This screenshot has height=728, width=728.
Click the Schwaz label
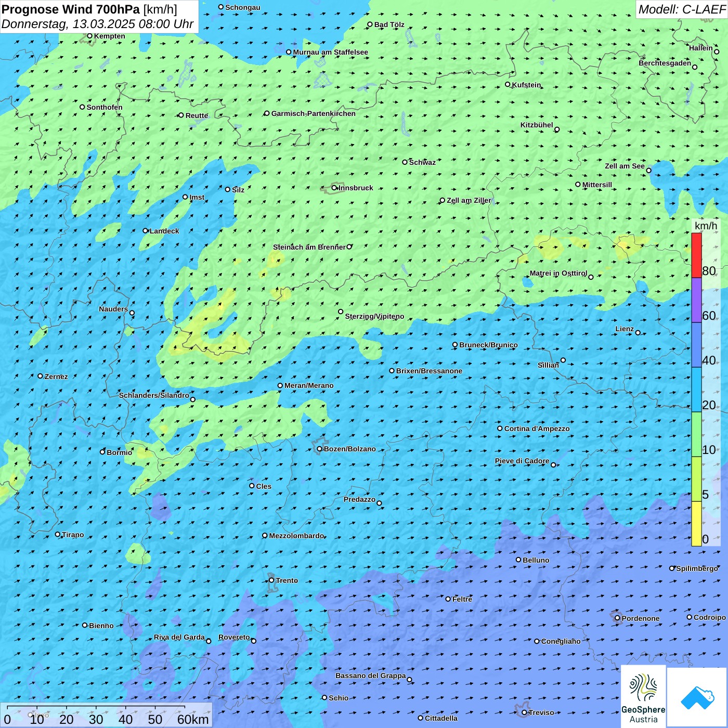422,162
